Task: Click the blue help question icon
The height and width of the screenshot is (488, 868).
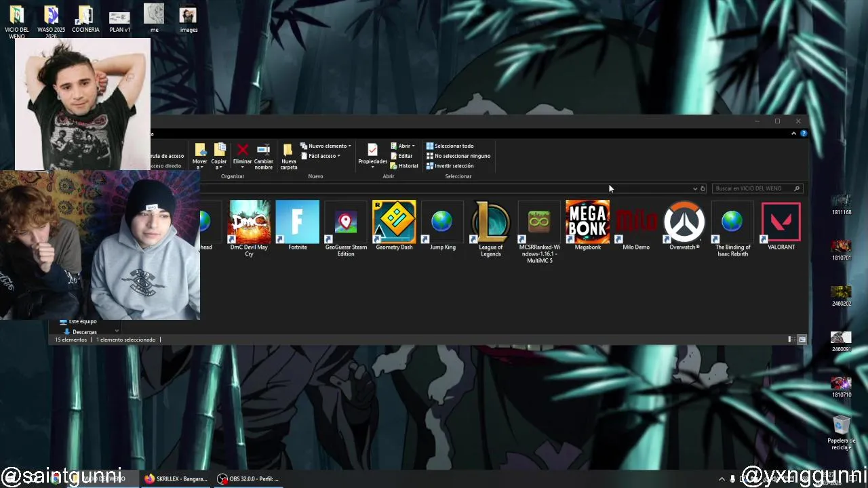Action: click(804, 134)
